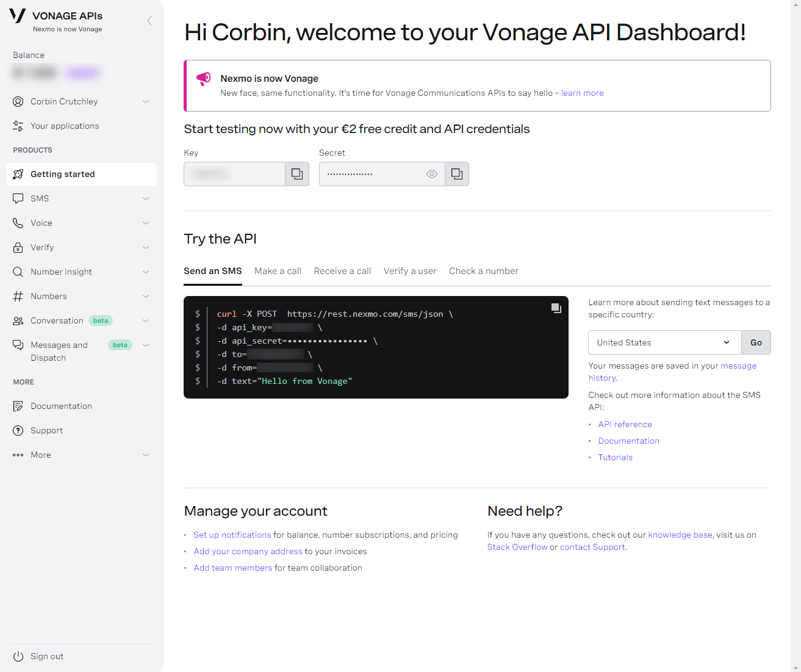Copy the API Key value
801x672 pixels.
pos(297,174)
